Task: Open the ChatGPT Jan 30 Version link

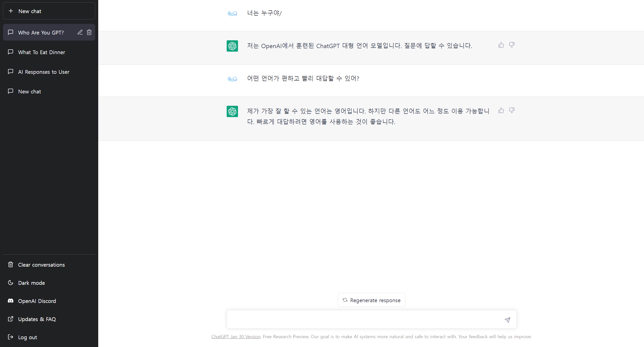Action: 236,337
